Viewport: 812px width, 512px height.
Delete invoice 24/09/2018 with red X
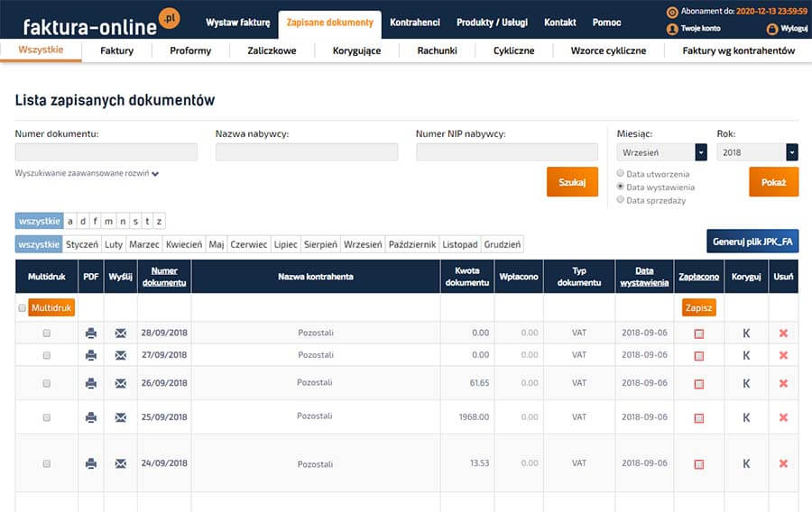click(783, 463)
